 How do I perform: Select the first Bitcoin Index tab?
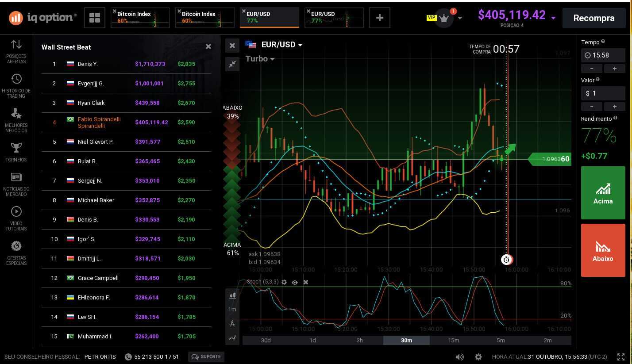(140, 18)
